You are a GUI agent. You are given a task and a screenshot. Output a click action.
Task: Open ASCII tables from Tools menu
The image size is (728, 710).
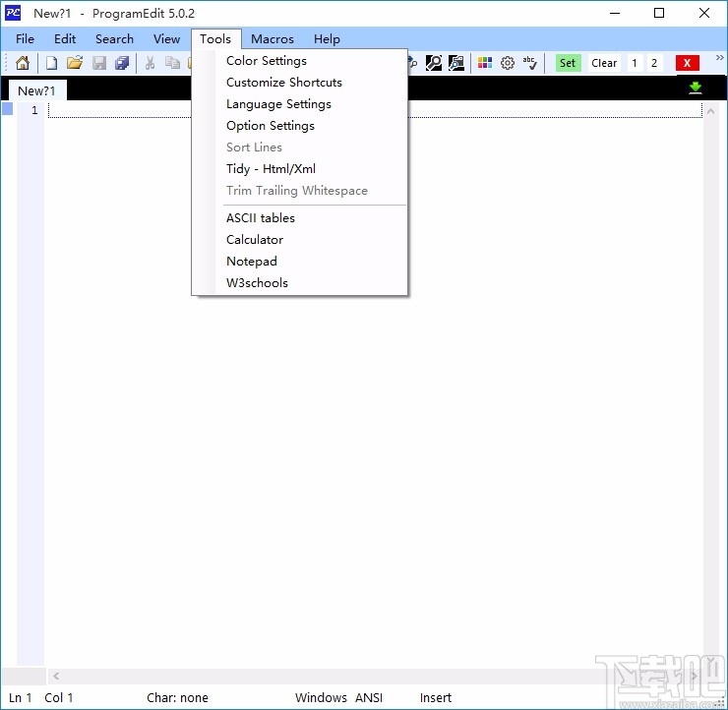point(300,218)
